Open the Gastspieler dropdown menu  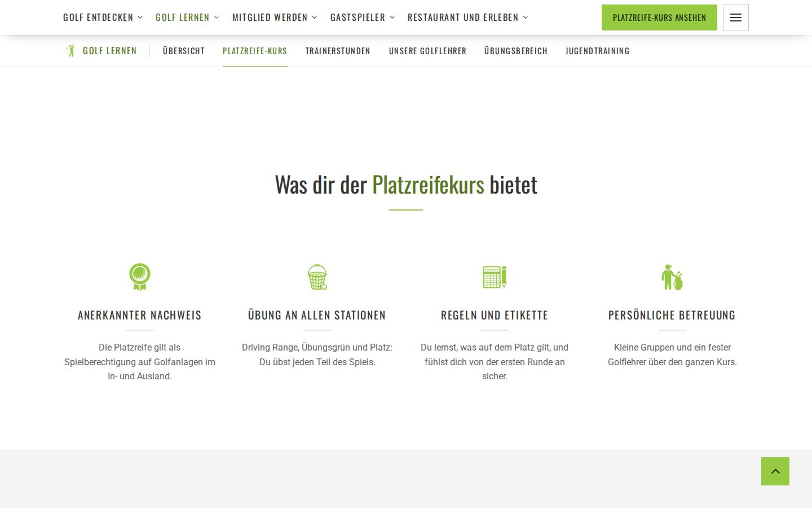(363, 17)
